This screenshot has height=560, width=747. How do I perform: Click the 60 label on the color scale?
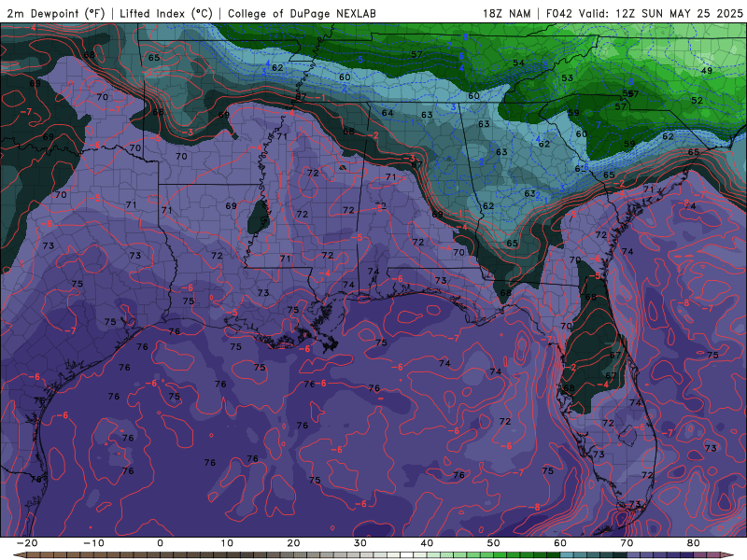pyautogui.click(x=560, y=543)
